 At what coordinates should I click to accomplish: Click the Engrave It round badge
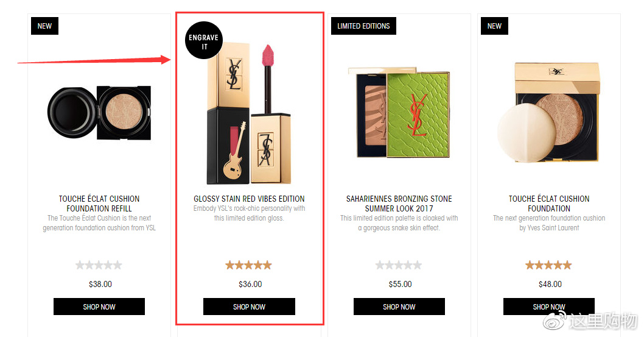coord(204,40)
